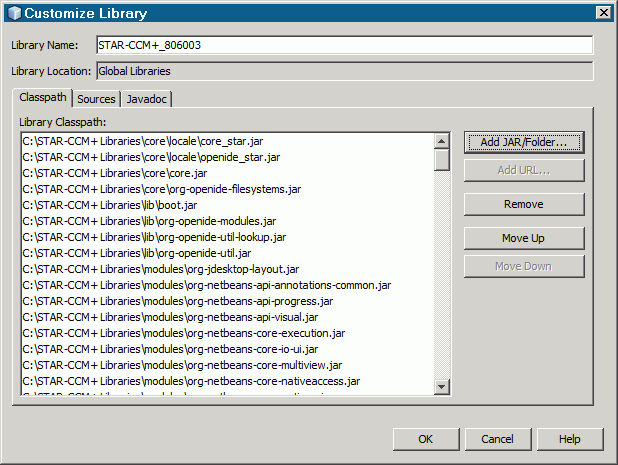
Task: Click the Move Up button
Action: pos(524,238)
